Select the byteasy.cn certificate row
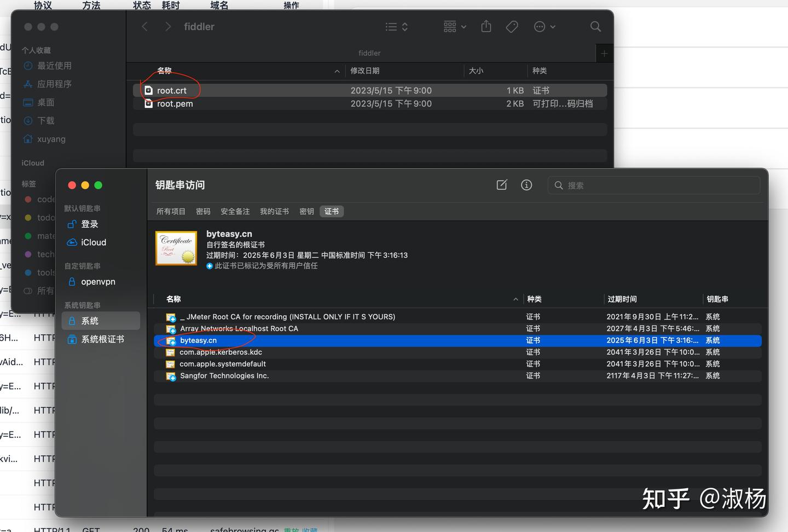This screenshot has height=532, width=788. (x=457, y=340)
